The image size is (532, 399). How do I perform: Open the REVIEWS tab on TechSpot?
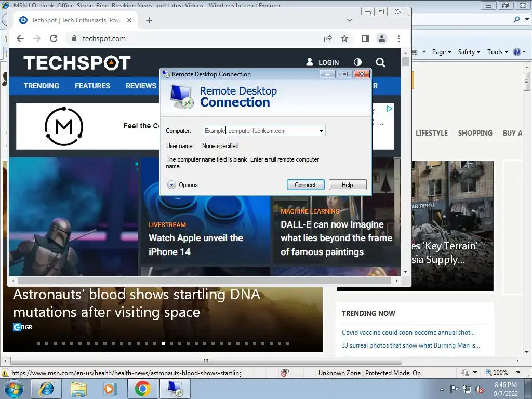[141, 86]
